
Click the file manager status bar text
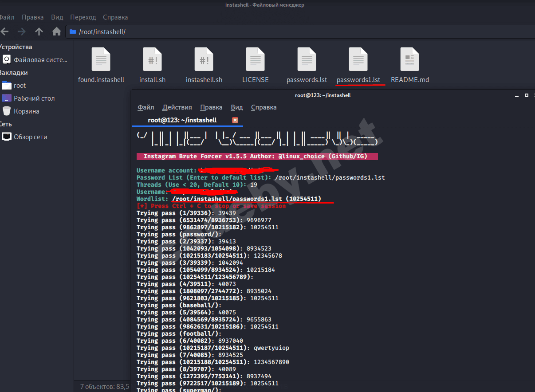(x=105, y=386)
